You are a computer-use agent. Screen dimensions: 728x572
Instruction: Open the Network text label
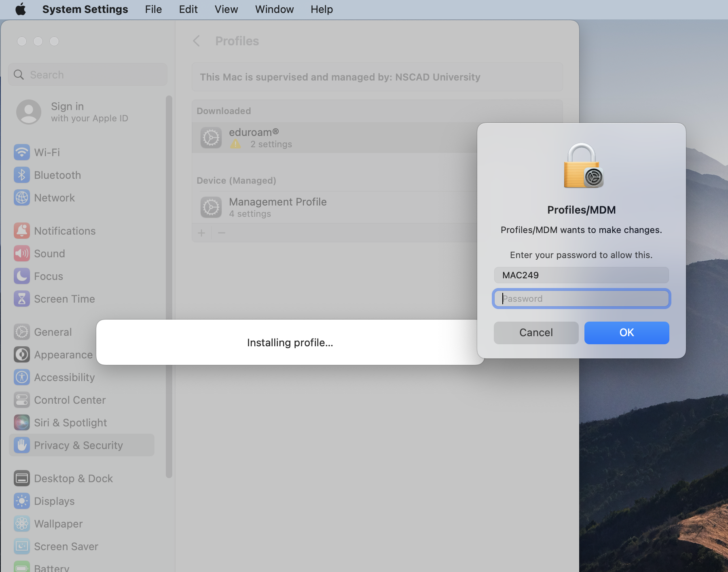coord(54,197)
